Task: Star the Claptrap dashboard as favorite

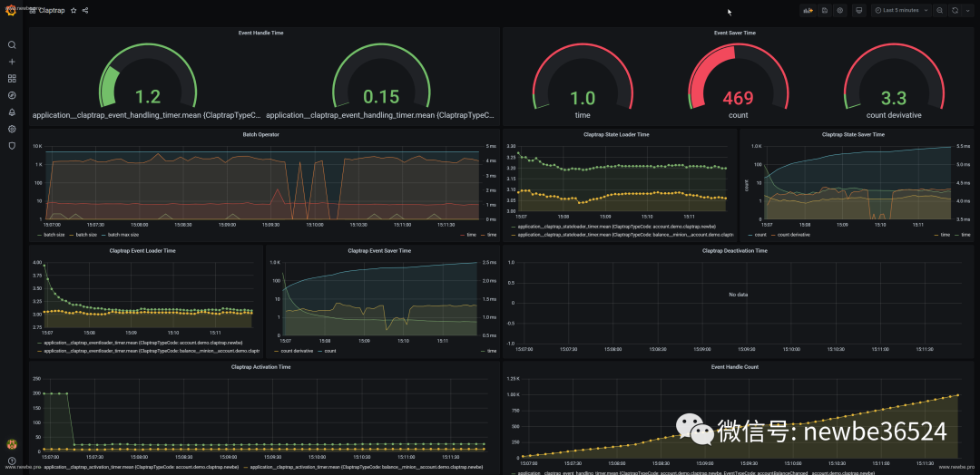Action: pos(73,11)
